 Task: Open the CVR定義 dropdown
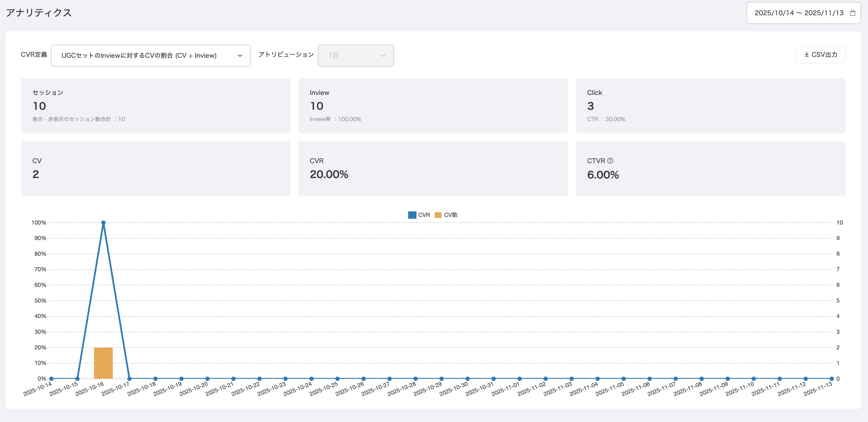point(150,56)
